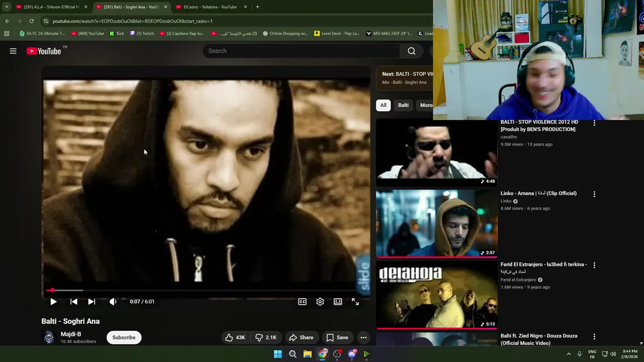This screenshot has width=644, height=362.
Task: Open Chrome from the taskbar
Action: click(x=323, y=354)
